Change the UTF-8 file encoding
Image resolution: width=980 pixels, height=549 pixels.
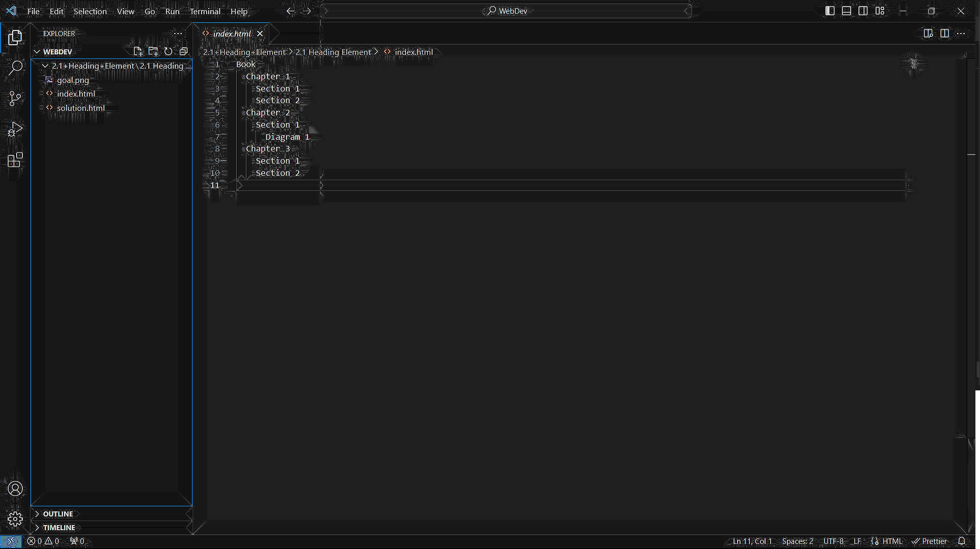pyautogui.click(x=833, y=541)
